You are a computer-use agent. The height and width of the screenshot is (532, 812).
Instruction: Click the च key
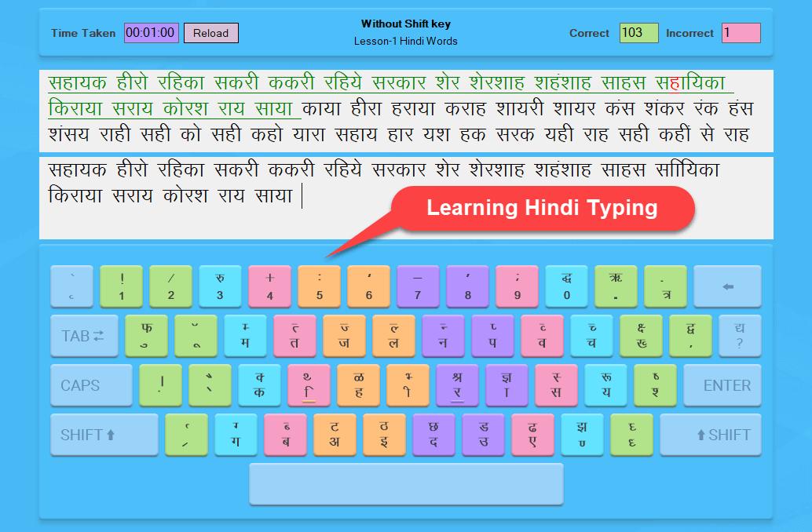click(591, 336)
